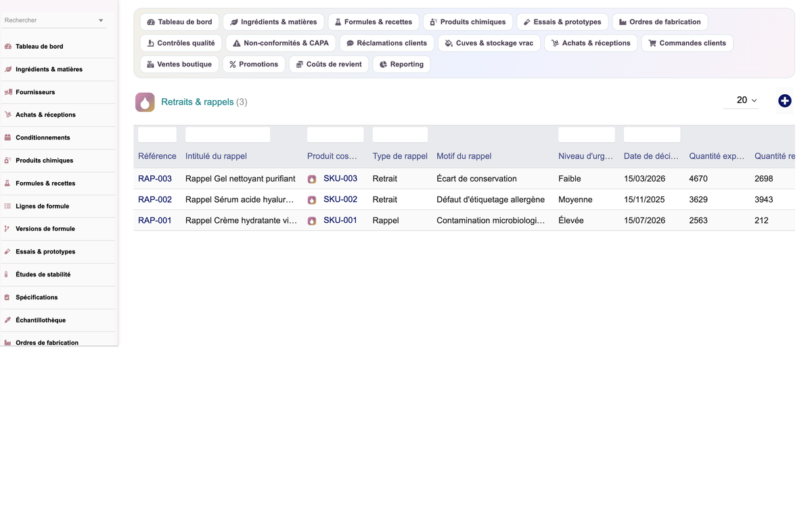Go to the Essais & prototypes top tab
Viewport: 812px width, 508px height.
(x=562, y=22)
